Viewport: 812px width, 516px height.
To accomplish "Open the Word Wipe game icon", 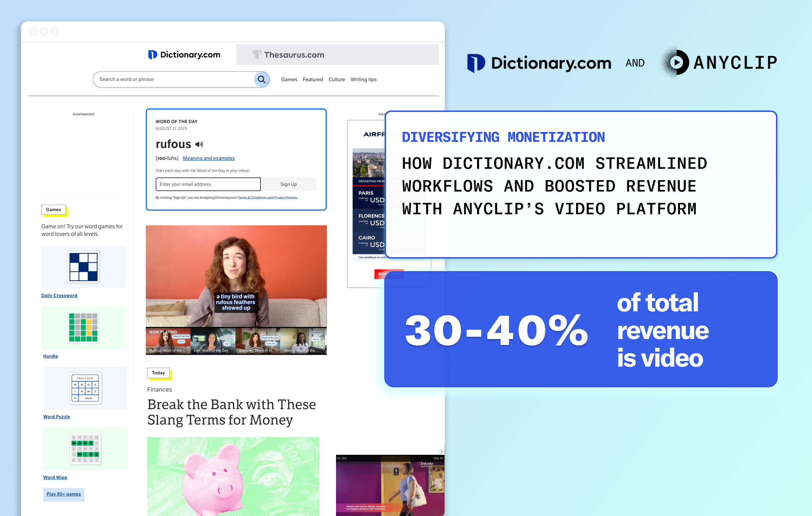I will (x=85, y=448).
